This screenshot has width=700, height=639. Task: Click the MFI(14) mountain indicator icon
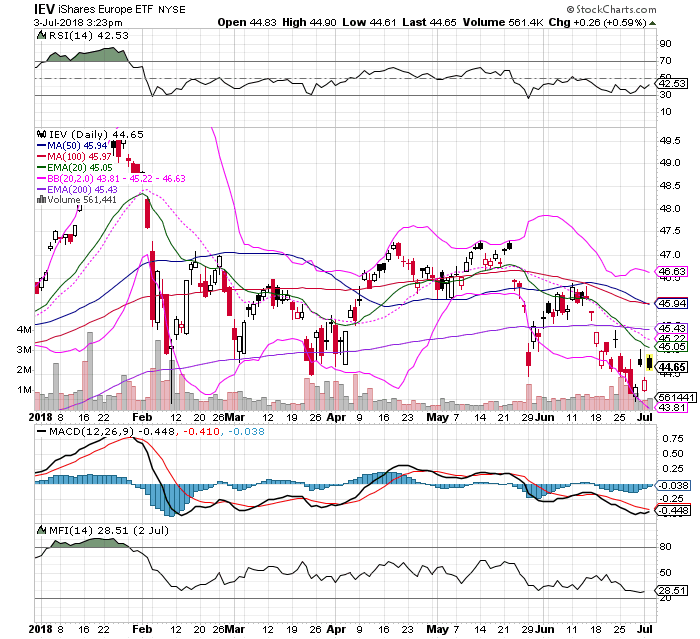tap(41, 530)
